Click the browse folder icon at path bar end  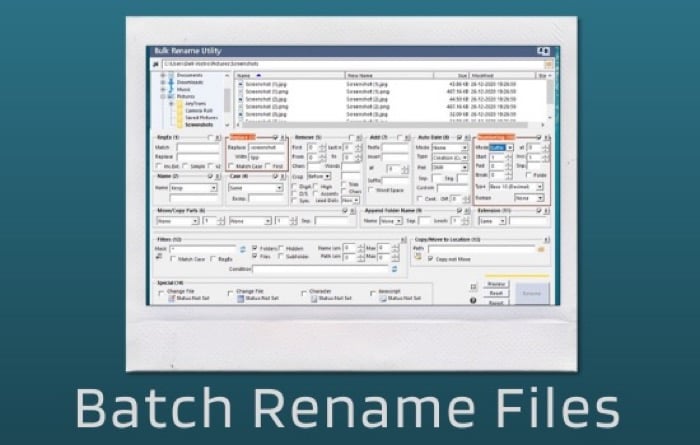click(548, 64)
